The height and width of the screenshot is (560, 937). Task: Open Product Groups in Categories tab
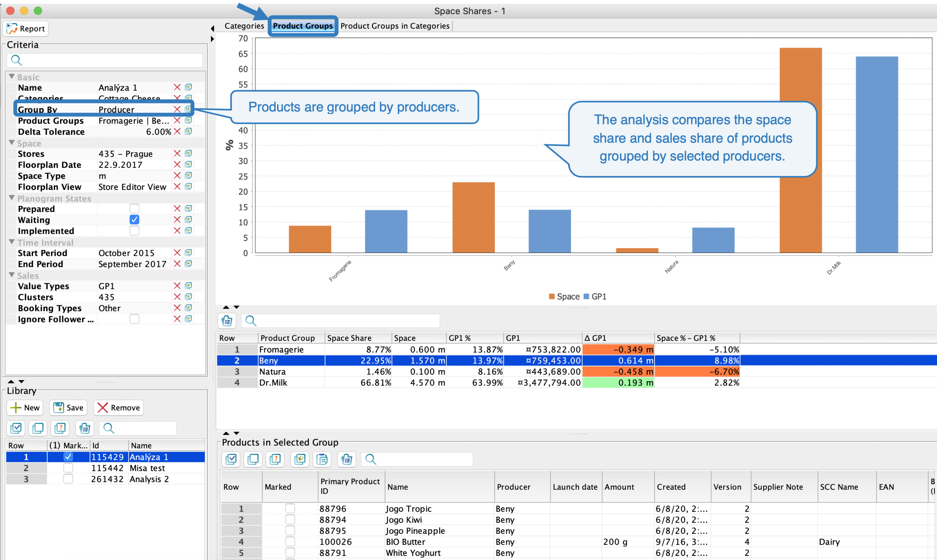point(395,26)
